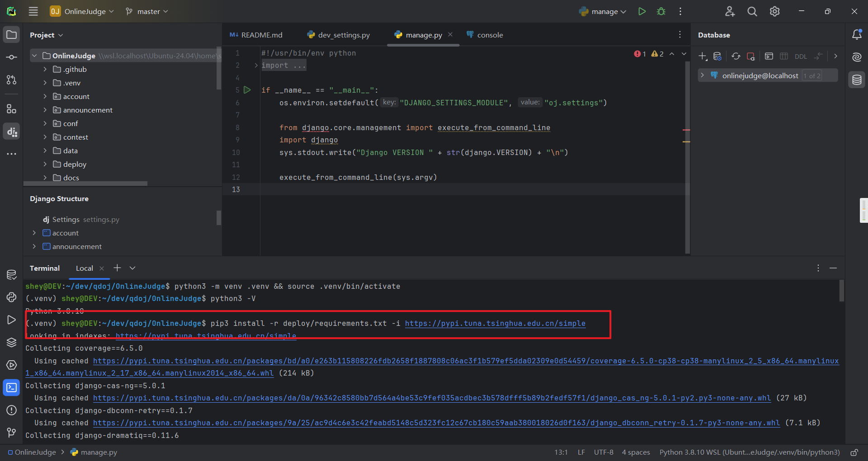Click the Python interpreter status widget
Image resolution: width=868 pixels, height=461 pixels.
click(749, 452)
